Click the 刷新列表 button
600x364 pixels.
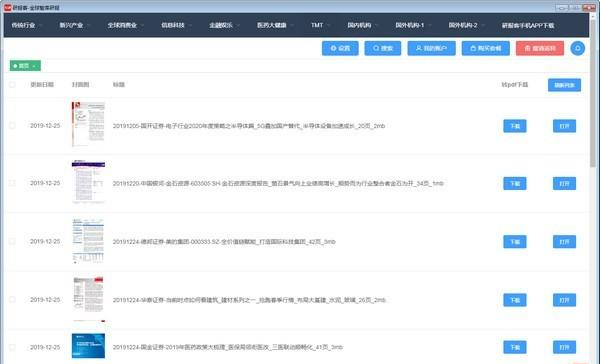pyautogui.click(x=564, y=85)
